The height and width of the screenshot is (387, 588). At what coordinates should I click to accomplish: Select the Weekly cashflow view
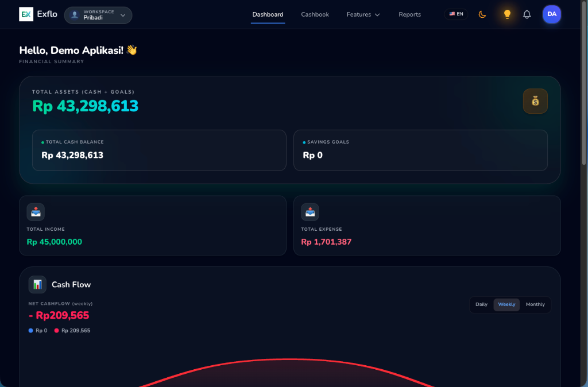[506, 304]
